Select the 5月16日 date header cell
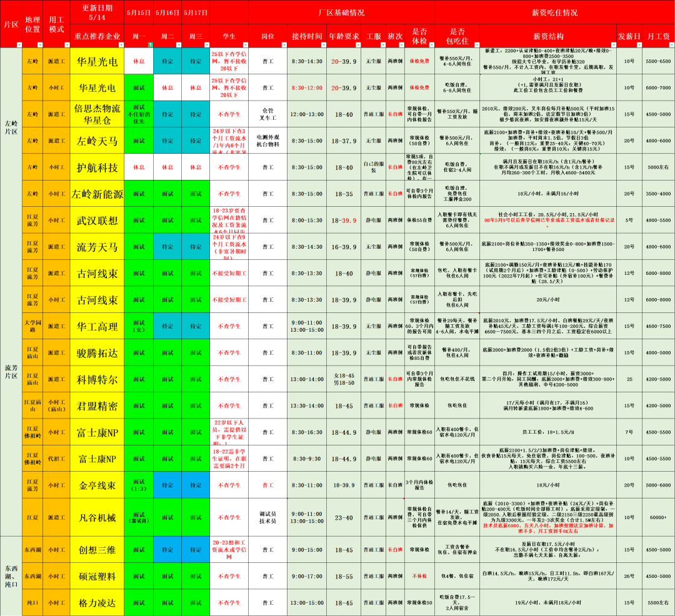 pos(167,12)
